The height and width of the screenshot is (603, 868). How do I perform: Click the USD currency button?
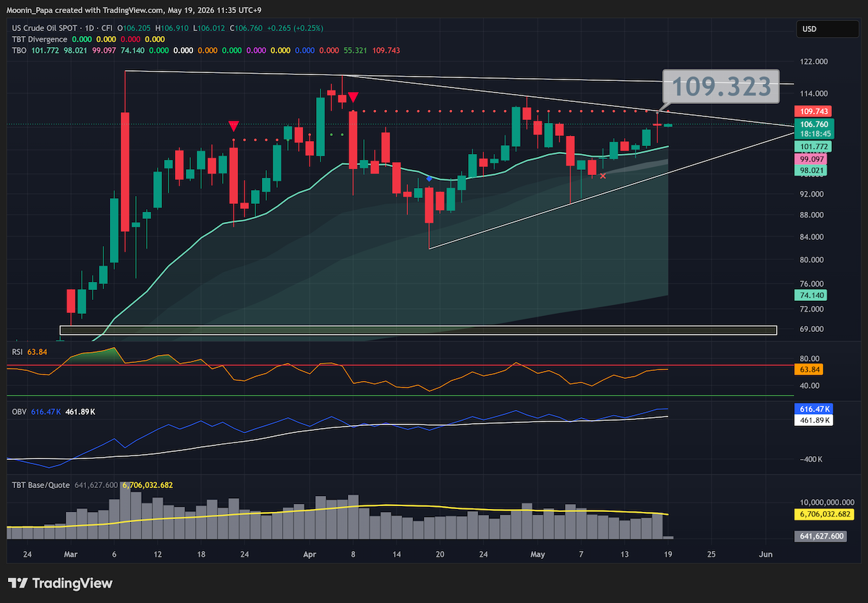click(826, 30)
